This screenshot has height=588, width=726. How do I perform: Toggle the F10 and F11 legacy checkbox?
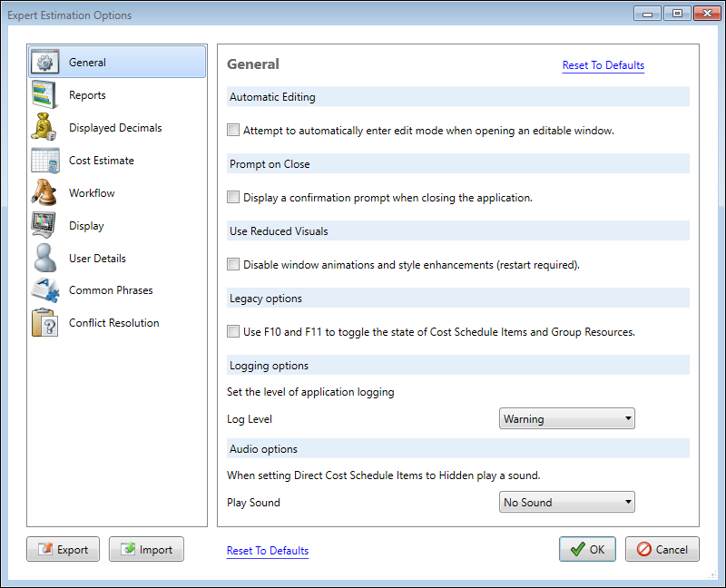234,332
